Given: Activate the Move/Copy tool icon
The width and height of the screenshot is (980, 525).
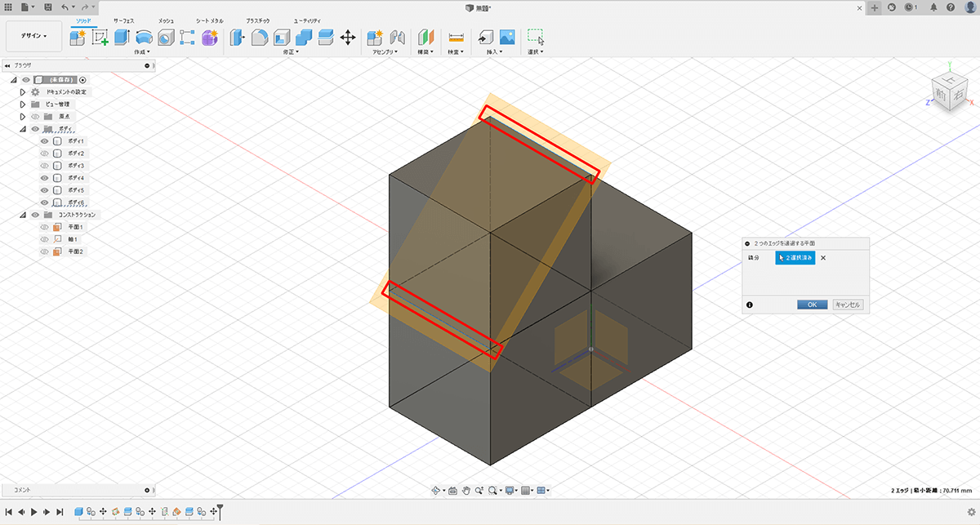Looking at the screenshot, I should click(x=347, y=37).
